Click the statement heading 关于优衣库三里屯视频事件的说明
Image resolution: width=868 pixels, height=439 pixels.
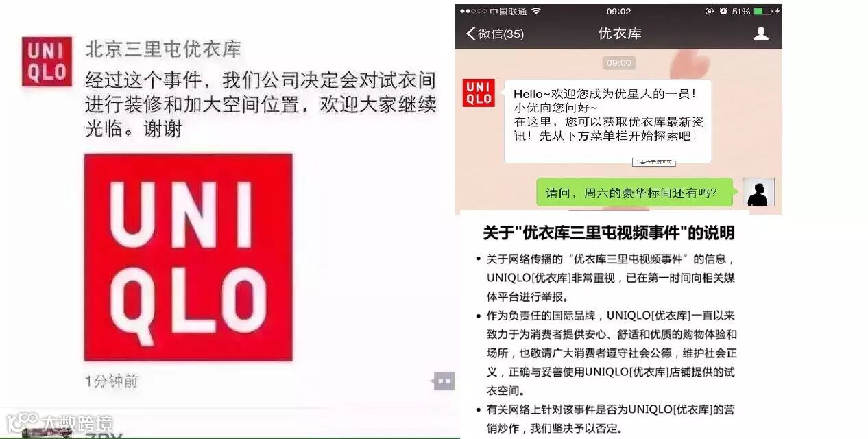point(608,233)
